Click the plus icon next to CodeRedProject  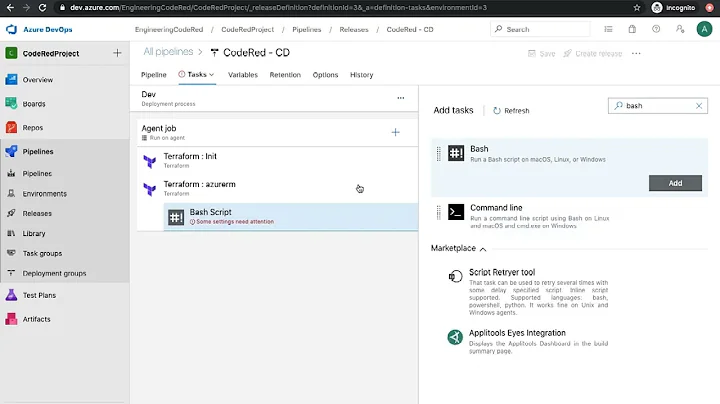pyautogui.click(x=117, y=53)
